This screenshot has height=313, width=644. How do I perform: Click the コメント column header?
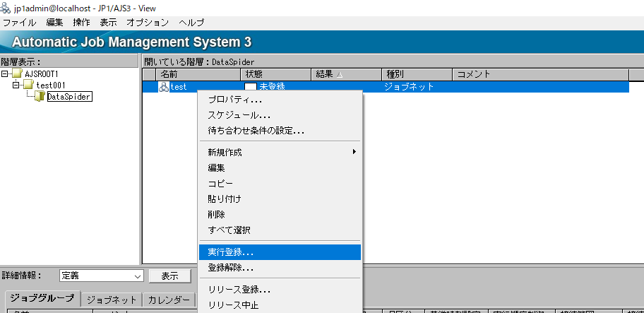[540, 74]
